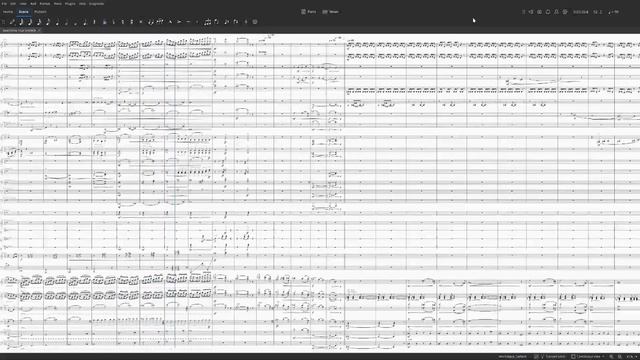Viewport: 640px width, 360px height.
Task: Start playback with Play button
Action: (x=540, y=12)
